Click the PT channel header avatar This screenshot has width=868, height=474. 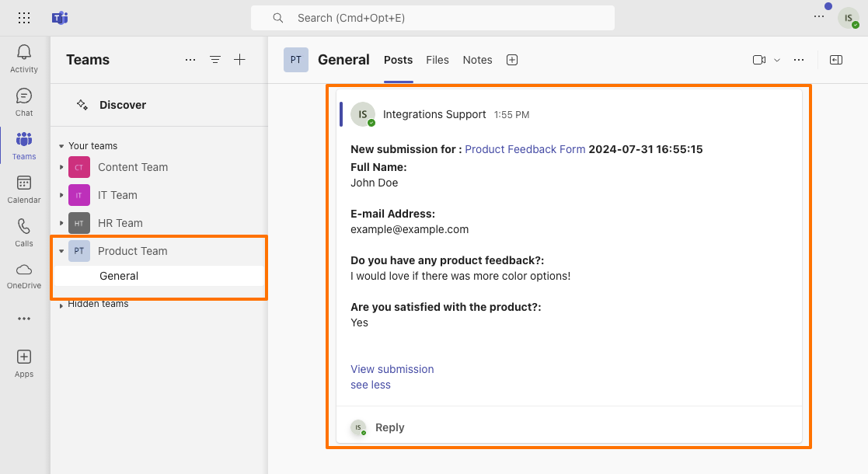pos(296,60)
